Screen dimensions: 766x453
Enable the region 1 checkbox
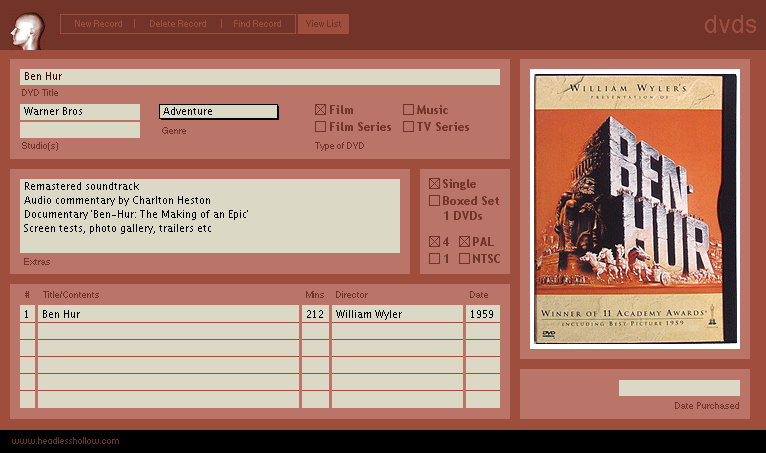[x=434, y=259]
